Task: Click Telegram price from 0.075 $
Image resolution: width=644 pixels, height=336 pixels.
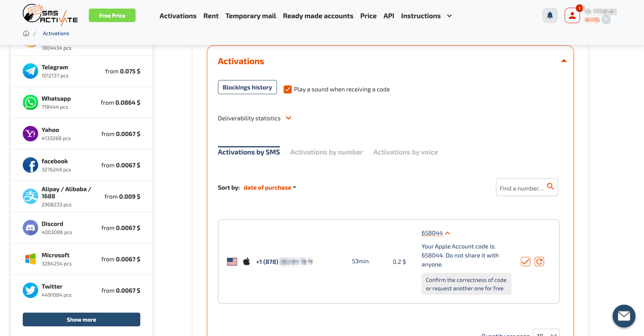Action: click(x=123, y=71)
